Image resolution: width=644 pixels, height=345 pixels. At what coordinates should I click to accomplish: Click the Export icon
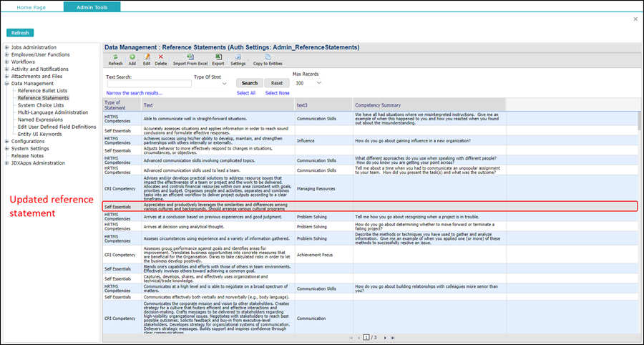pos(218,57)
